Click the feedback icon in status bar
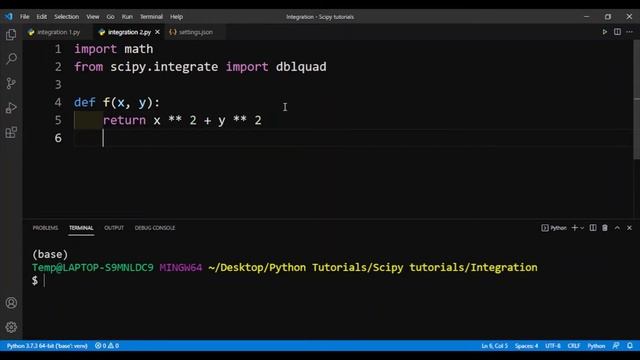This screenshot has height=360, width=640. (616, 346)
